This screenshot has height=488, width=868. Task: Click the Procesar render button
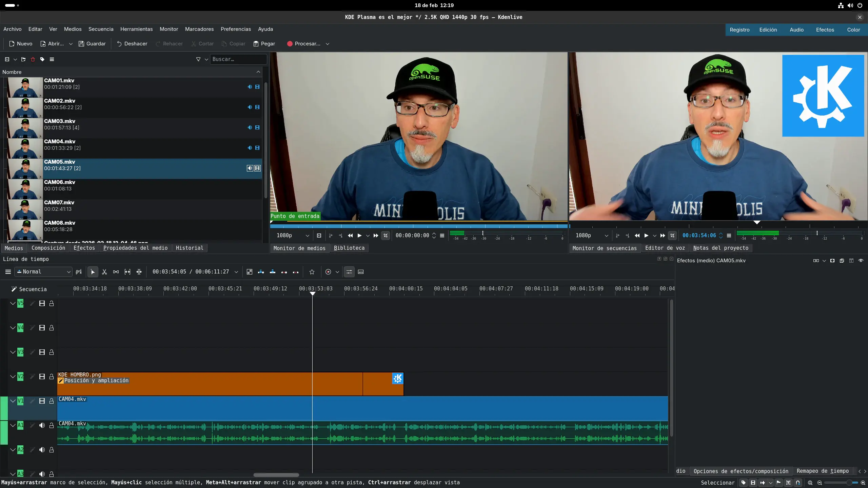[x=303, y=44]
